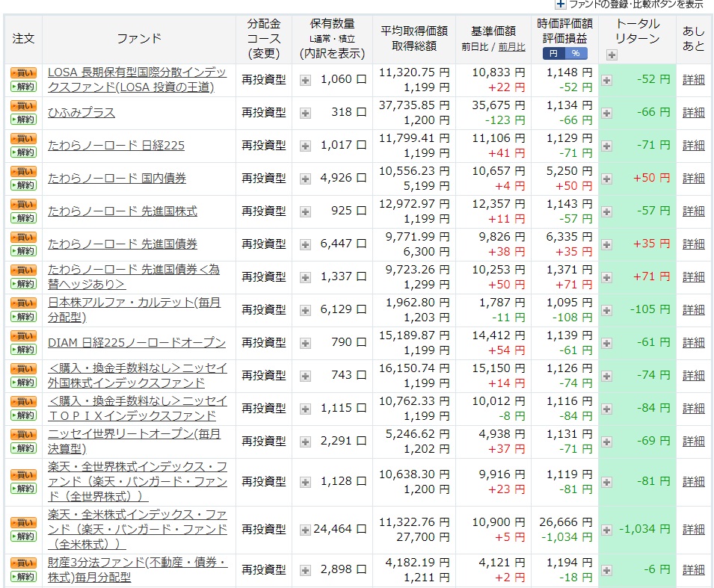Click acquisition total 27,700 円 cell
This screenshot has height=588, width=714.
(423, 537)
